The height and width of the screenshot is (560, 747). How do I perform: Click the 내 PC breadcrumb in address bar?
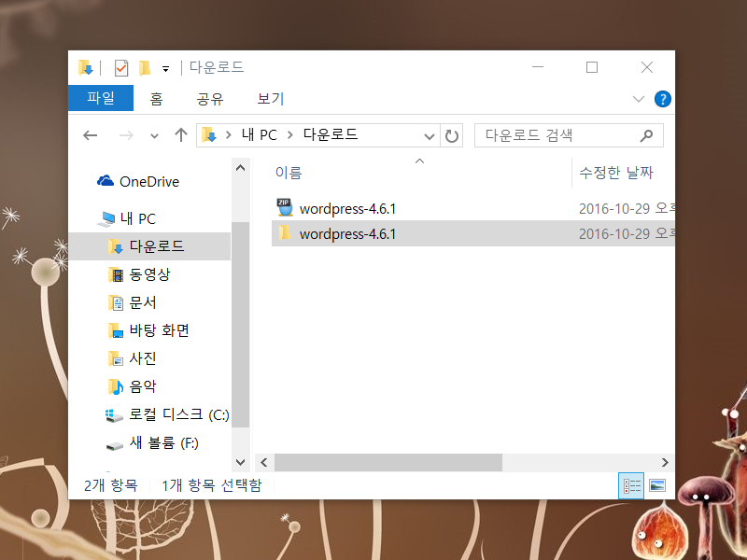click(260, 134)
